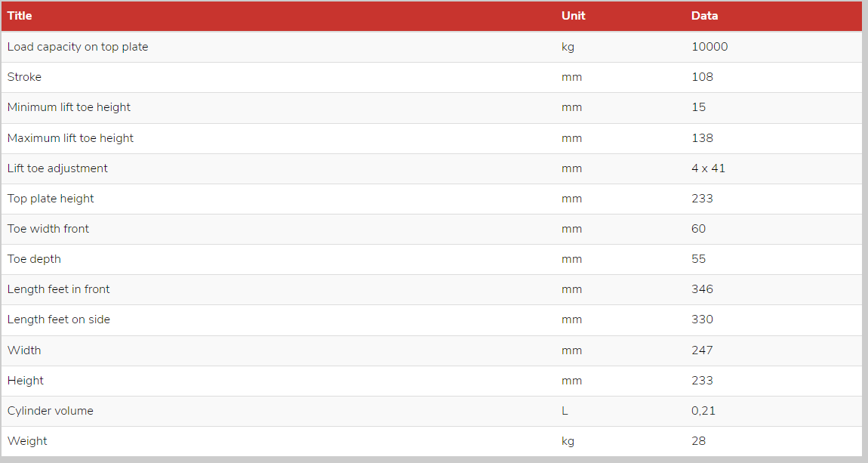Viewport: 868px width, 463px height.
Task: Click the 10000 load capacity value
Action: (x=709, y=47)
